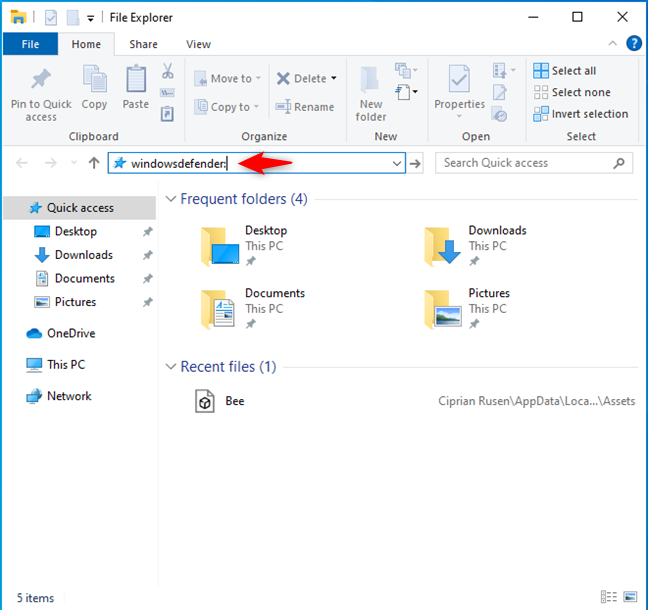Click the File Explorer title bar icon

click(19, 18)
